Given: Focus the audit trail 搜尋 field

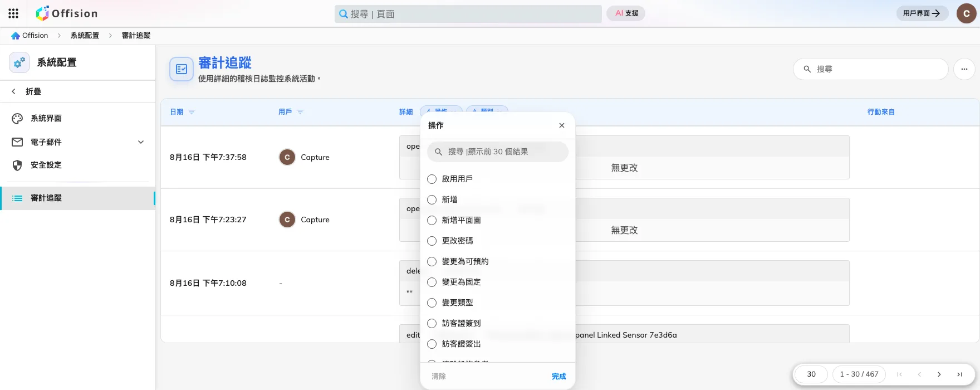Looking at the screenshot, I should [871, 69].
